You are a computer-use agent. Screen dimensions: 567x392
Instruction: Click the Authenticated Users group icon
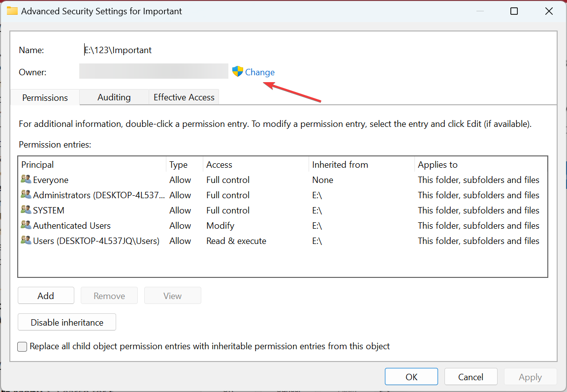coord(26,225)
